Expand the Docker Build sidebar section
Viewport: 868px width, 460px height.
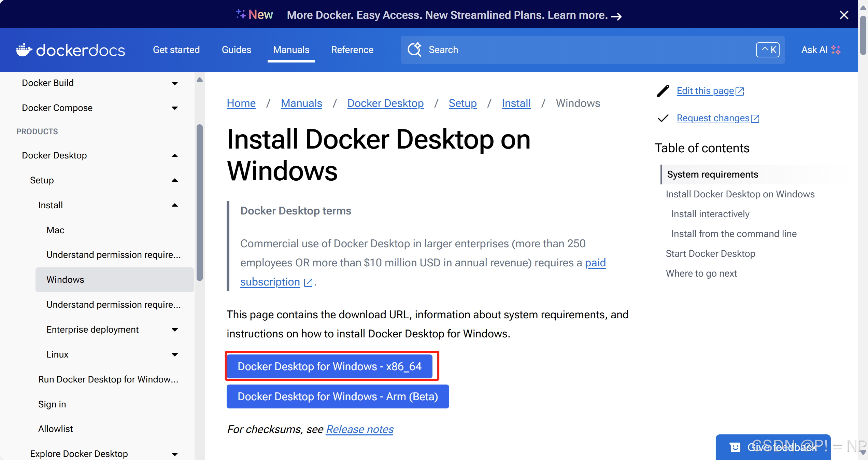click(175, 83)
